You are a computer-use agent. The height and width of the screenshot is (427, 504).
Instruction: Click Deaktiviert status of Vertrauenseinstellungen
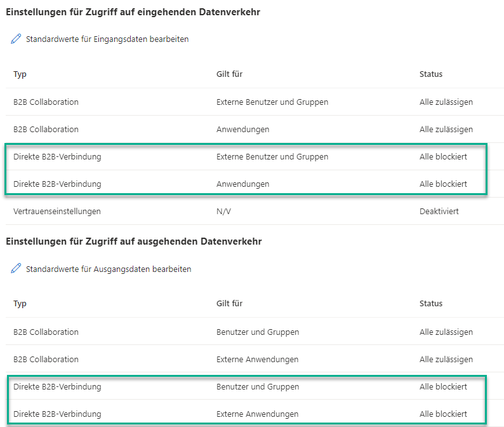(439, 212)
